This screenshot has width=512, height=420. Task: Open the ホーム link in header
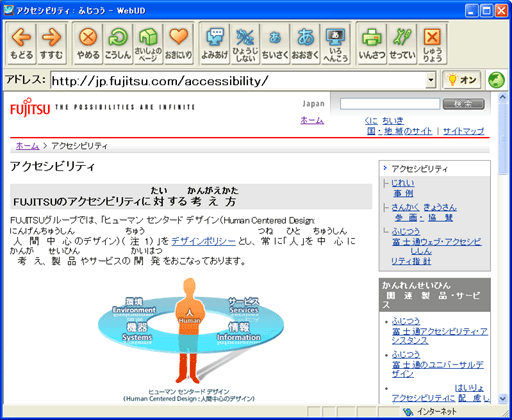[x=312, y=120]
